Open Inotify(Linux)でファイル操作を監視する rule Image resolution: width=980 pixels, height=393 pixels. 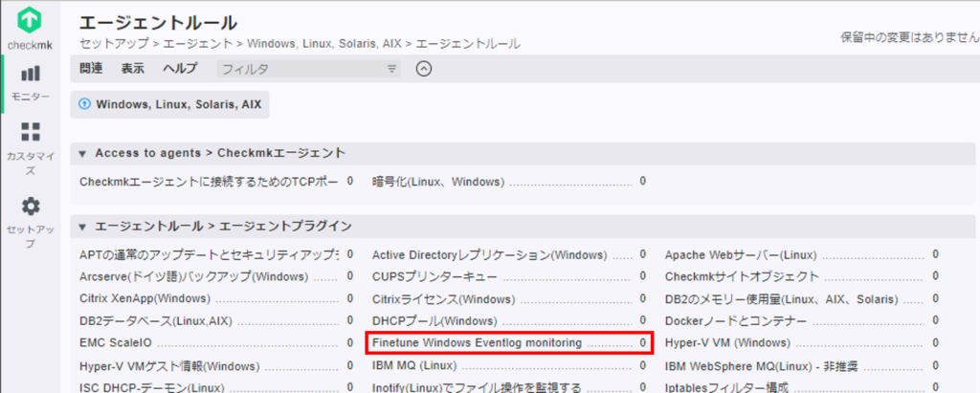477,386
